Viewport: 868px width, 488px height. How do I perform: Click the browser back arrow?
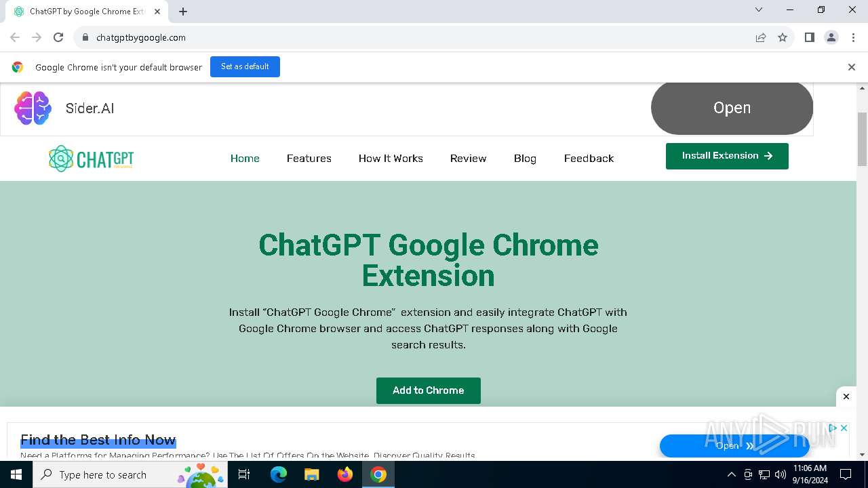click(15, 37)
